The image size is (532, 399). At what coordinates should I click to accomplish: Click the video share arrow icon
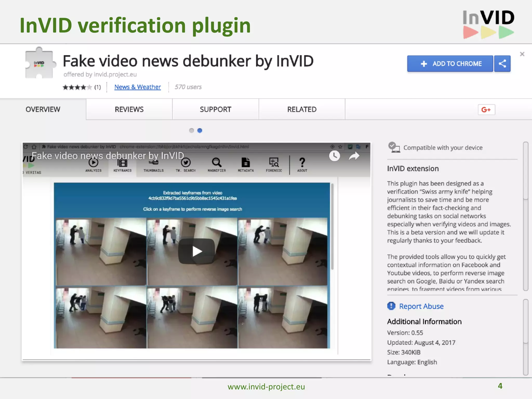point(354,156)
